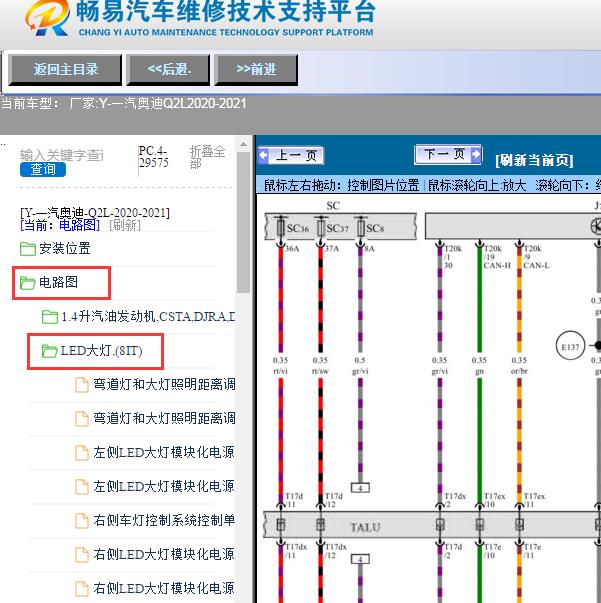Click document icon beside 右侧车灯控制系统
This screenshot has height=603, width=601.
pos(82,521)
